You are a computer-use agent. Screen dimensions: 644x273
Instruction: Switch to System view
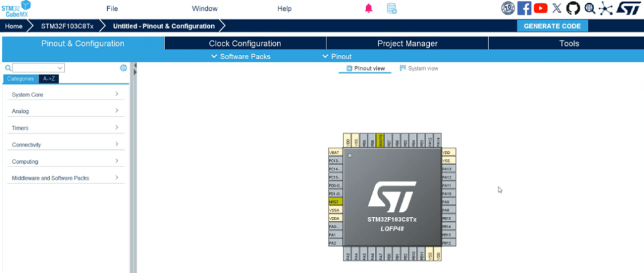[x=418, y=68]
